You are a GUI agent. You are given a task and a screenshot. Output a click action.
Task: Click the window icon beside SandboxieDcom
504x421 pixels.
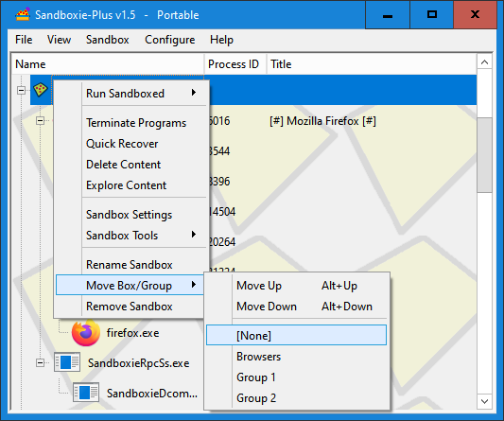coord(86,393)
